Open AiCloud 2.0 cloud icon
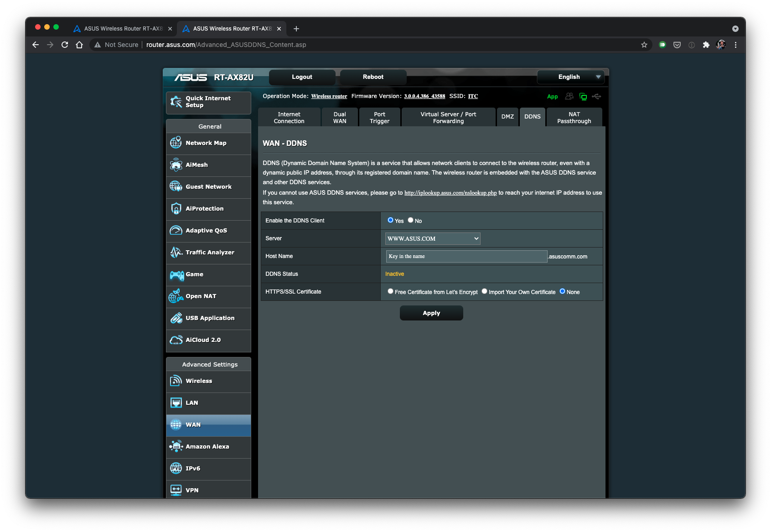771x532 pixels. click(176, 340)
